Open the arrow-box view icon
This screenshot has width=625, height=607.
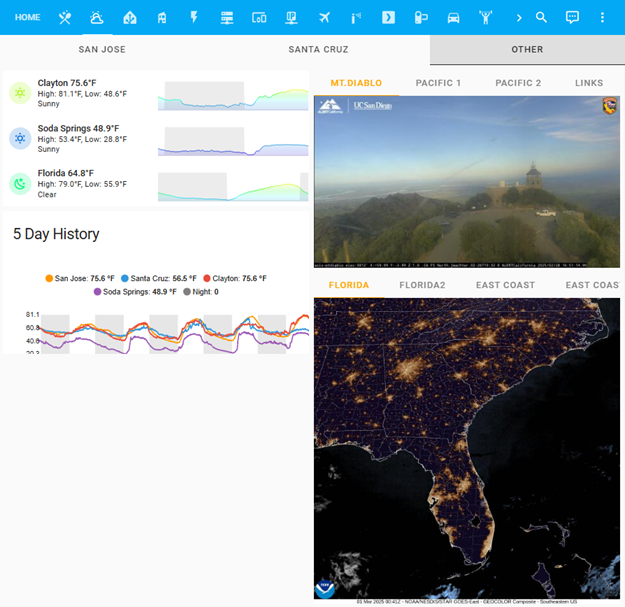click(x=388, y=18)
